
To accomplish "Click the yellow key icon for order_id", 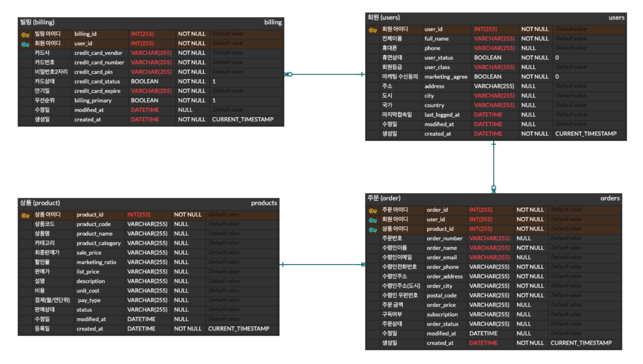I will click(372, 211).
